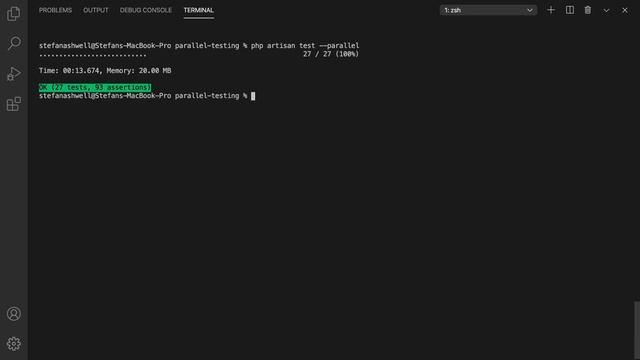Split the terminal pane

click(569, 10)
